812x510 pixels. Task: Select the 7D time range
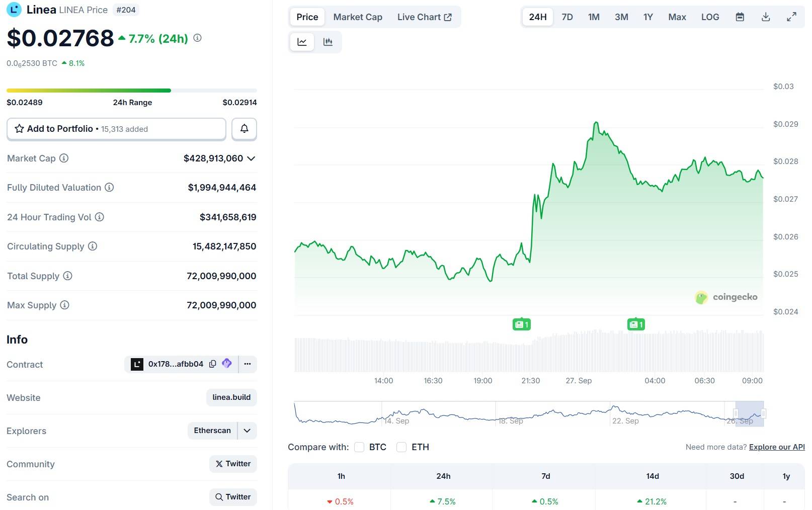click(x=567, y=17)
